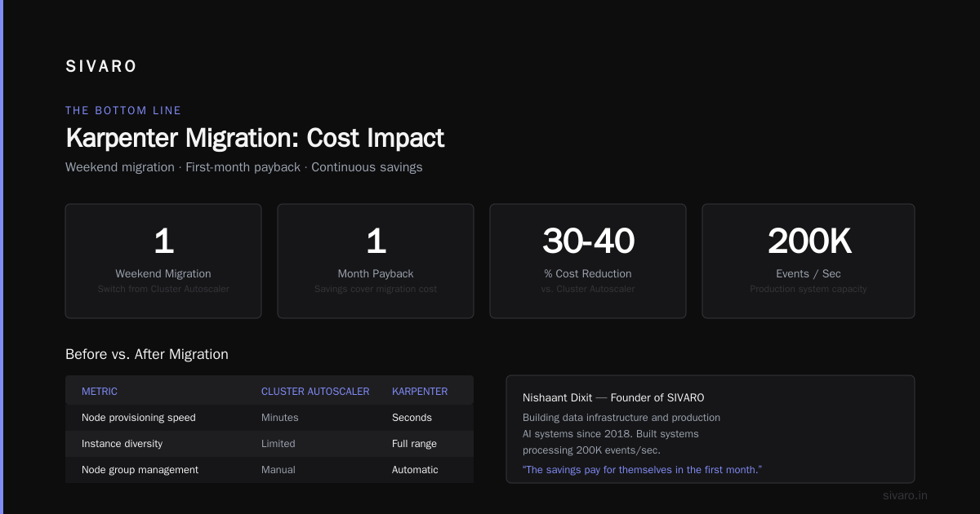Viewport: 980px width, 514px height.
Task: Click 'Events / Sec' label
Action: coord(808,273)
